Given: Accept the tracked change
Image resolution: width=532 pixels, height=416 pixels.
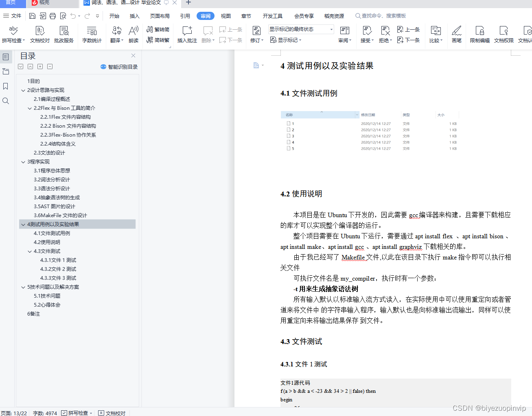Looking at the screenshot, I should point(367,34).
